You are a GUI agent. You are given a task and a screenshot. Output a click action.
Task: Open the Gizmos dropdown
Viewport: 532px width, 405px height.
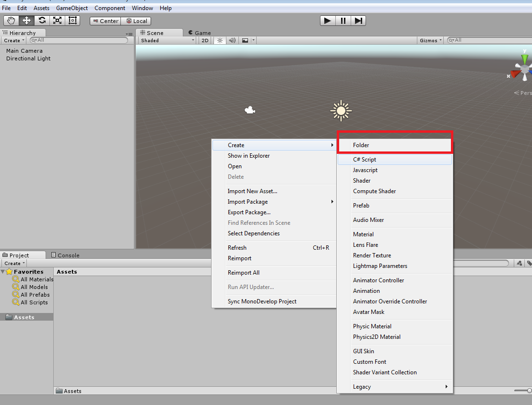click(431, 40)
